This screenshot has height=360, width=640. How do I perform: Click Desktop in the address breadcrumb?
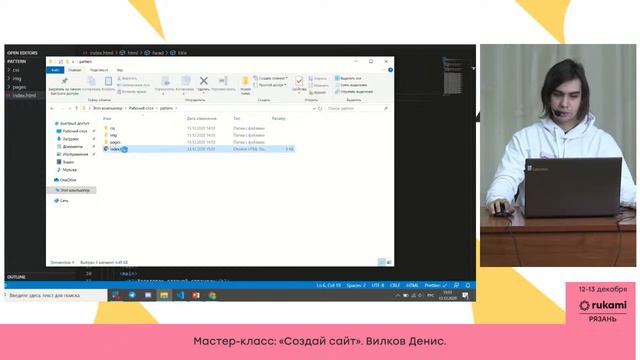[x=141, y=109]
